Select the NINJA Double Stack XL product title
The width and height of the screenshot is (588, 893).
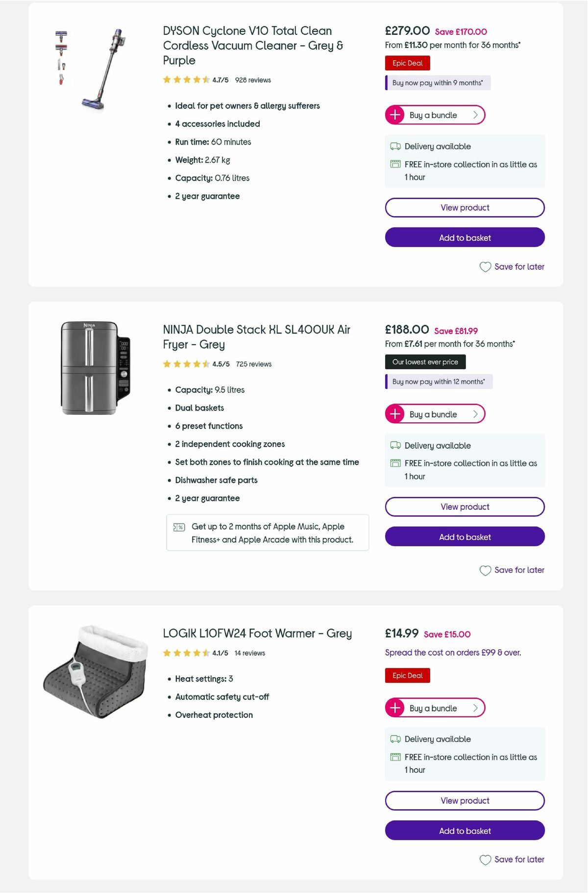[x=256, y=337]
